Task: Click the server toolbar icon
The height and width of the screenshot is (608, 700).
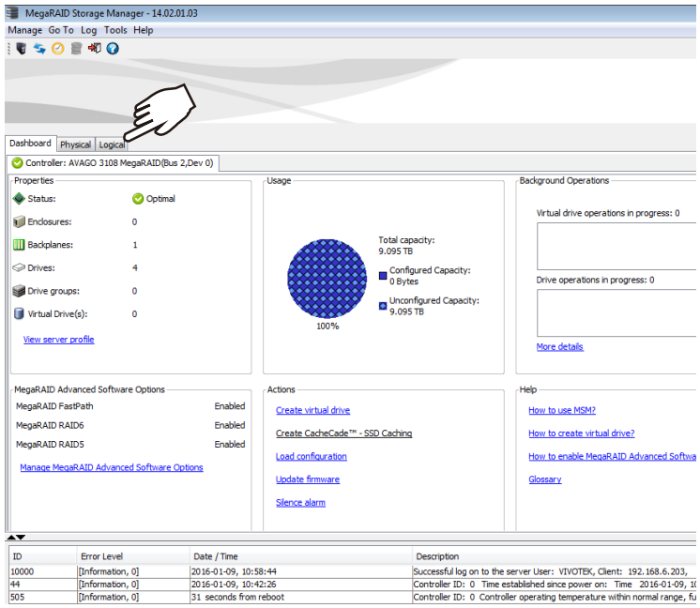Action: pyautogui.click(x=21, y=48)
